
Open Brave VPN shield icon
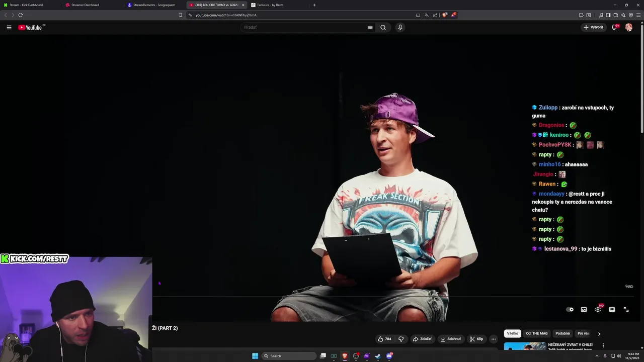pos(631,15)
